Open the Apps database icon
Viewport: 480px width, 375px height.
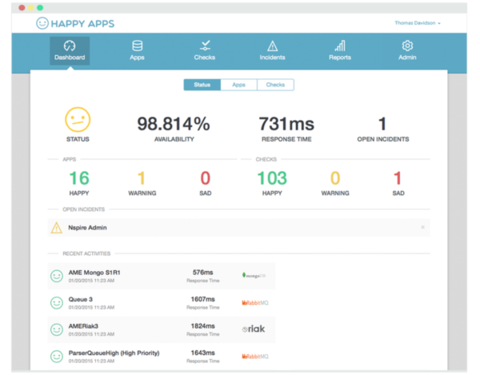(x=137, y=46)
